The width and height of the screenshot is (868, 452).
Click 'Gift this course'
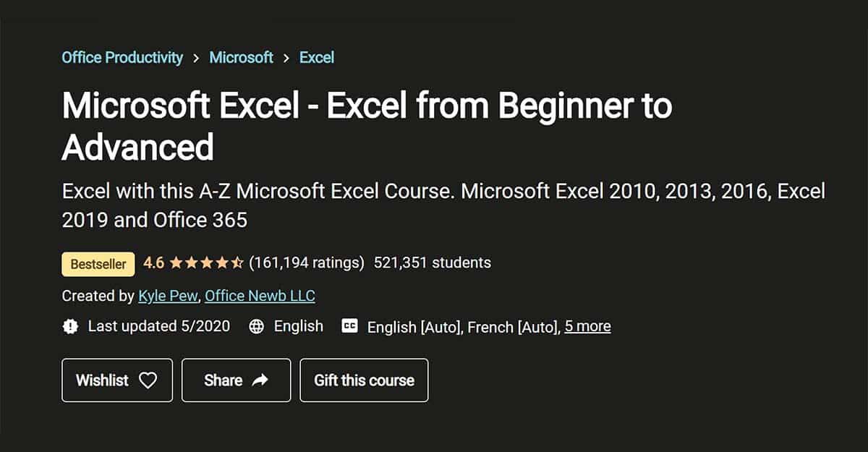tap(364, 380)
